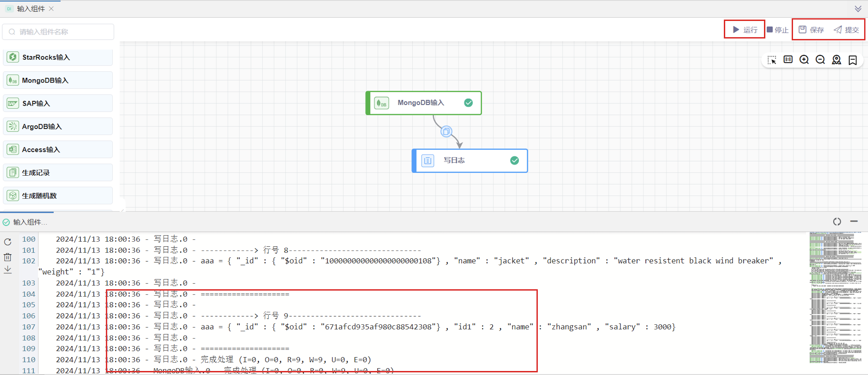
Task: Save the workflow with 保存
Action: pyautogui.click(x=811, y=30)
